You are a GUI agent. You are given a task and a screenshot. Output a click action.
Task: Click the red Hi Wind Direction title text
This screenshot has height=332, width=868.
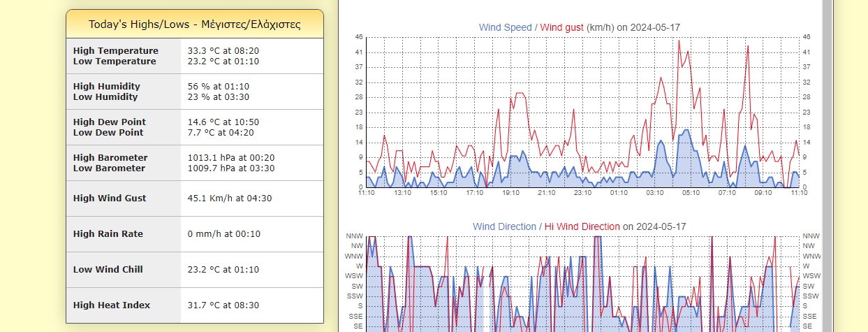click(582, 226)
